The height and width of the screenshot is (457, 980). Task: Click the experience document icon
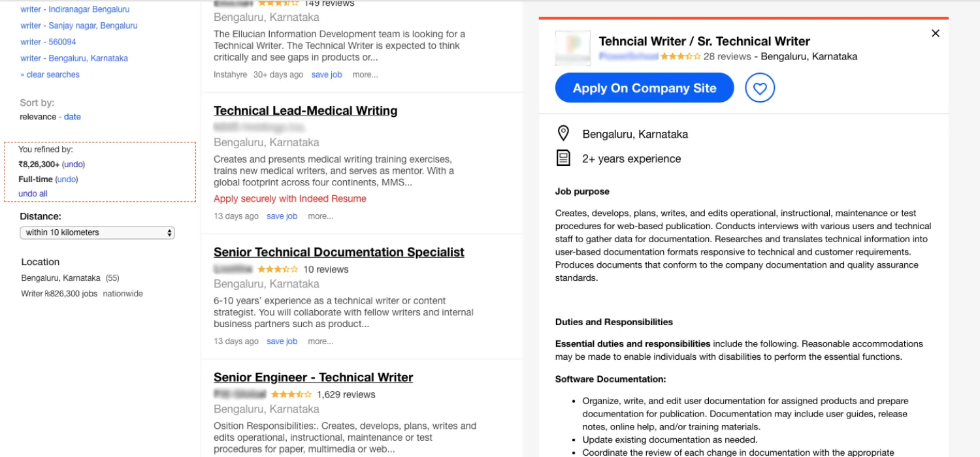563,158
